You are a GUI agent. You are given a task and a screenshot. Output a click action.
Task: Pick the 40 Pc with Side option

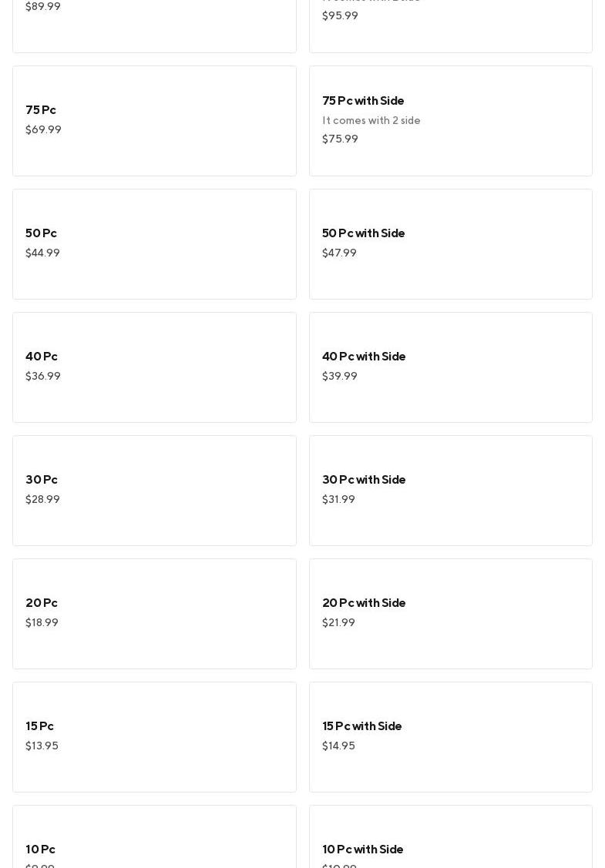tap(450, 367)
